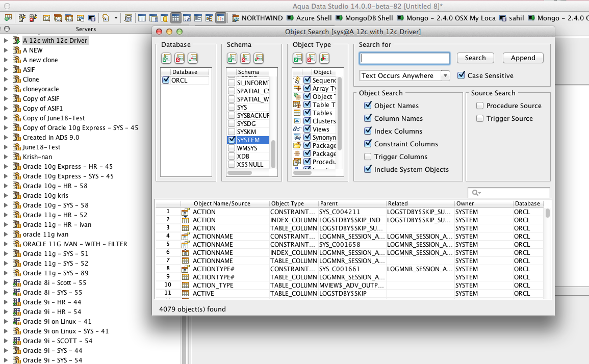This screenshot has height=364, width=589.
Task: Click the grid with yellow cylinder toolbar icon
Action: (164, 18)
